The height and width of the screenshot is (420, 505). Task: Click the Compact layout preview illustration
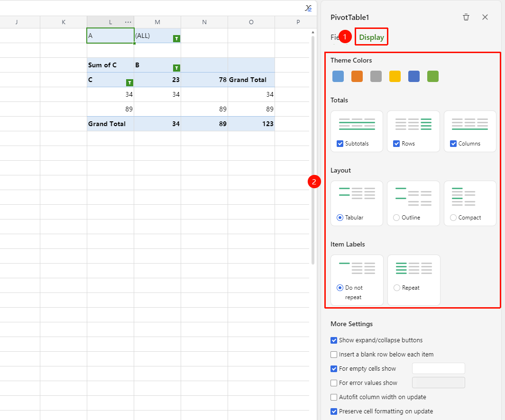pyautogui.click(x=463, y=197)
